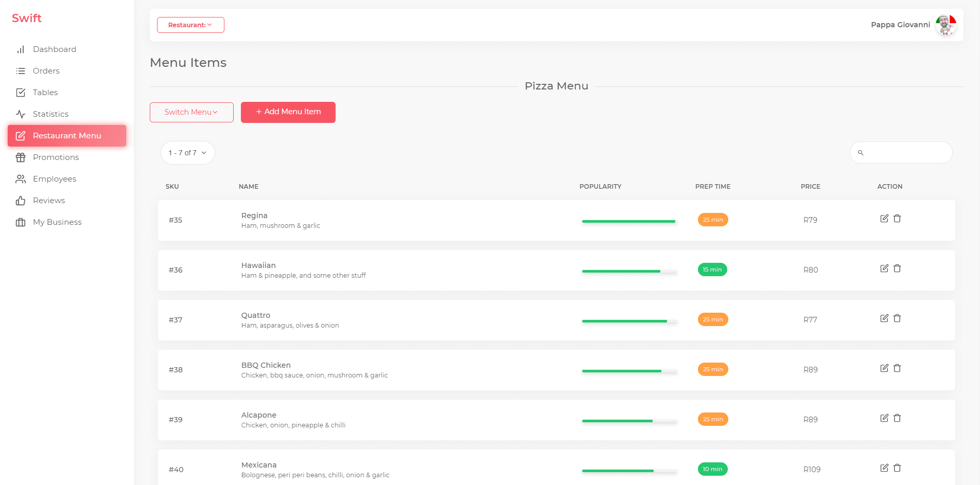The height and width of the screenshot is (485, 980).
Task: Click the Swift logo link
Action: pyautogui.click(x=27, y=19)
